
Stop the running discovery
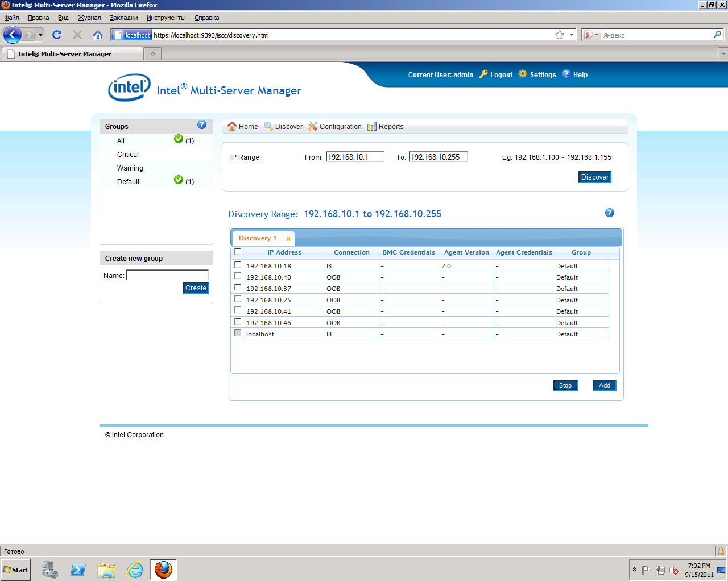tap(565, 385)
